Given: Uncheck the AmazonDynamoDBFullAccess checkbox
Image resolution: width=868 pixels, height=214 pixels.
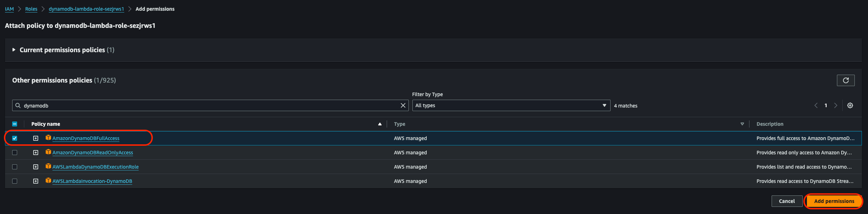Looking at the screenshot, I should 15,138.
